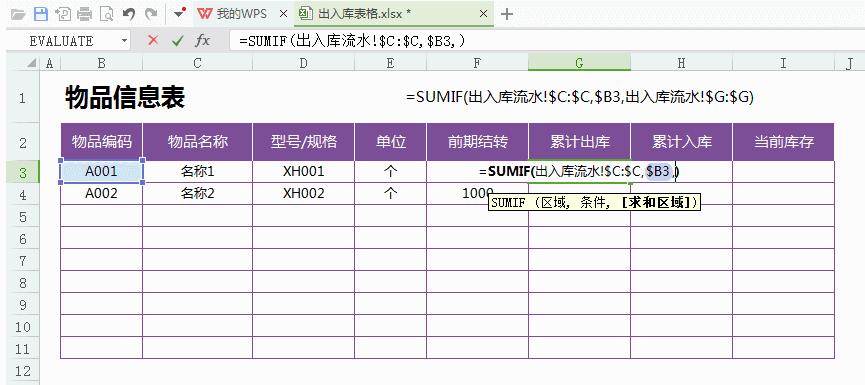This screenshot has height=385, width=865.
Task: Click inside the formula bar input
Action: pos(546,41)
